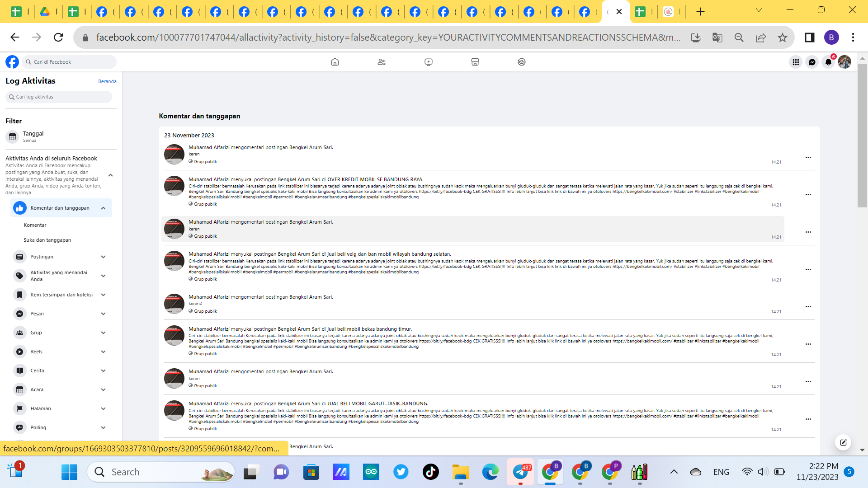Click the browser address bar URL
This screenshot has width=868, height=488.
pyautogui.click(x=388, y=38)
